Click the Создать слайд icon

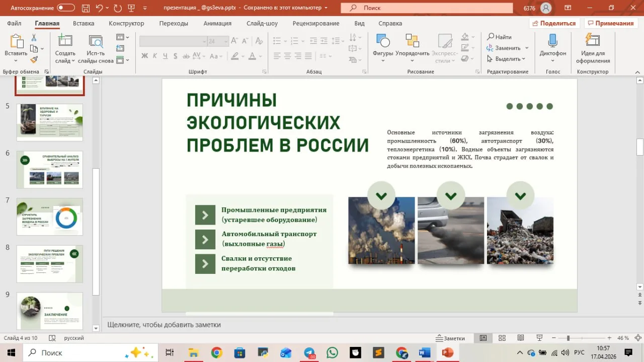point(65,41)
